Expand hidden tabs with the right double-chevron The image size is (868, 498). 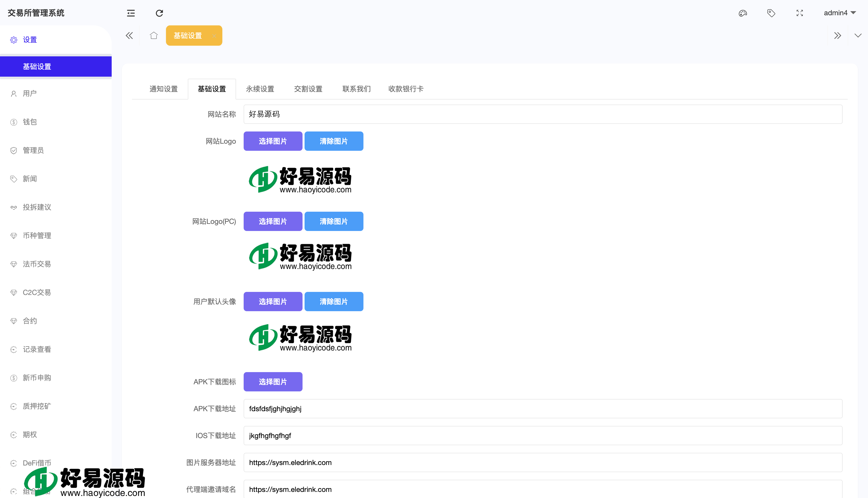coord(838,35)
